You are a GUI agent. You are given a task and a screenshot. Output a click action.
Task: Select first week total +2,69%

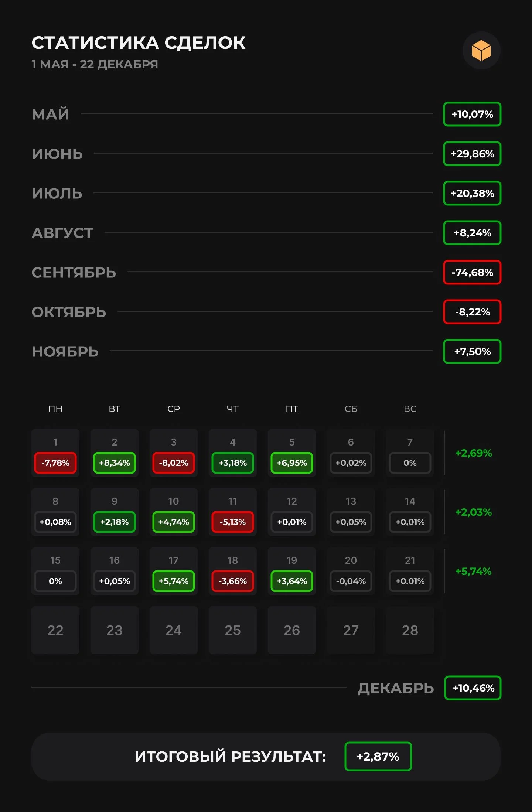(x=474, y=453)
